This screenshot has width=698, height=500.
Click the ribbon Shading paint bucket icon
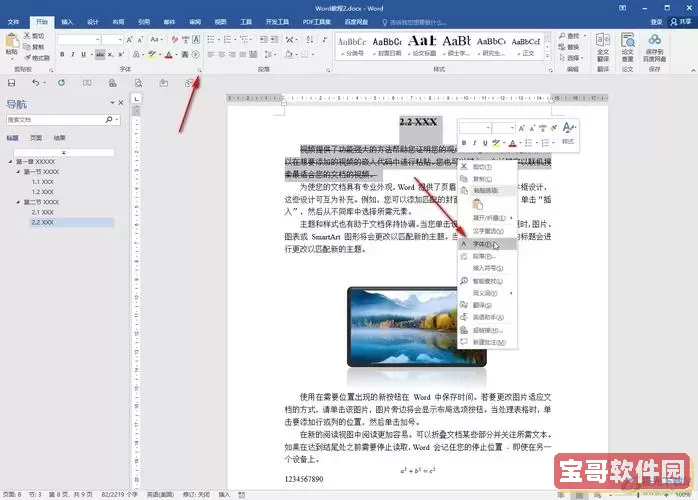point(289,54)
